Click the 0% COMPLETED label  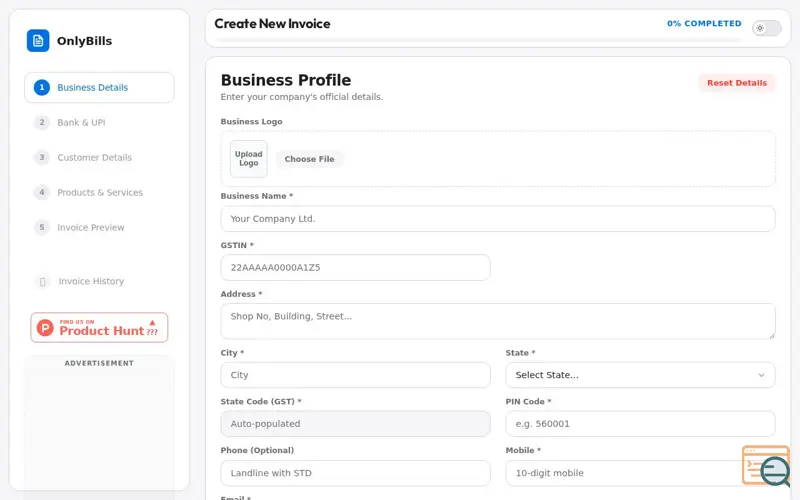click(704, 23)
